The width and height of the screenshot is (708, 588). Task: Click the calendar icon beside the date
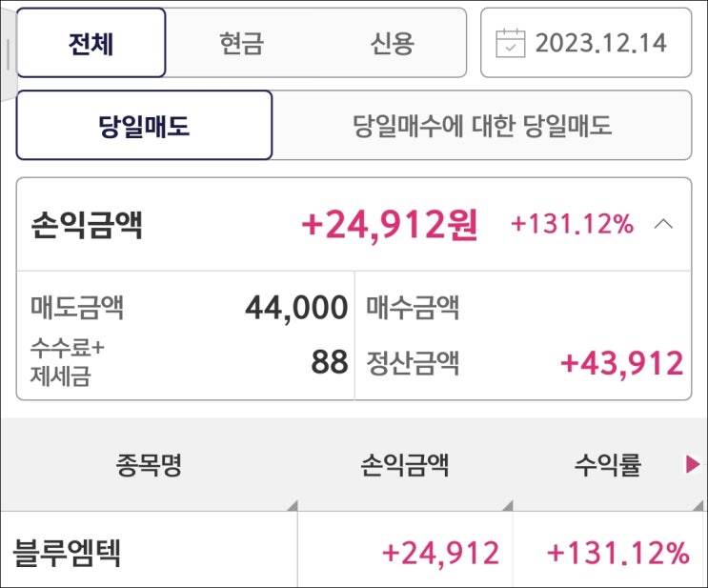[511, 43]
